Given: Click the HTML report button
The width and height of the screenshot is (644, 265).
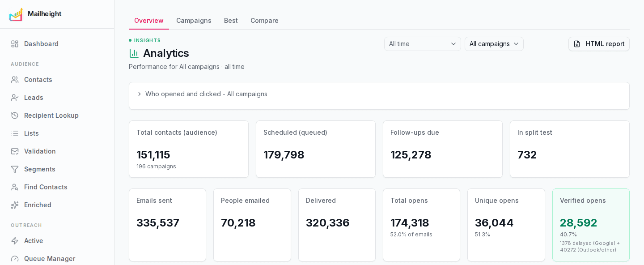Looking at the screenshot, I should point(599,44).
